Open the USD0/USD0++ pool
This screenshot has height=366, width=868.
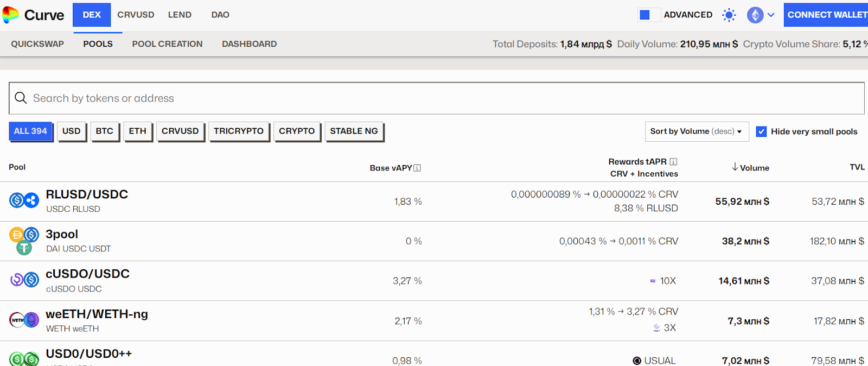coord(89,354)
